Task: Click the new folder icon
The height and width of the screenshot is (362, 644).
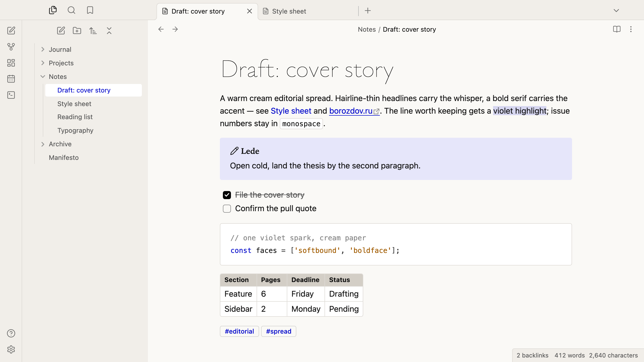Action: [x=77, y=31]
